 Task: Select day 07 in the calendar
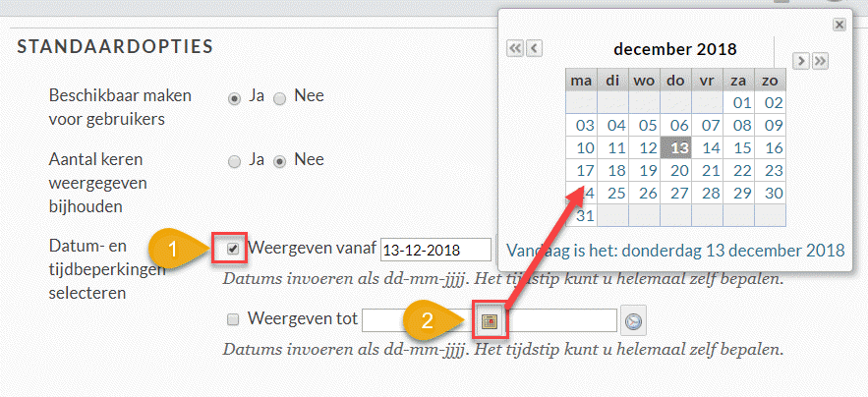(707, 125)
